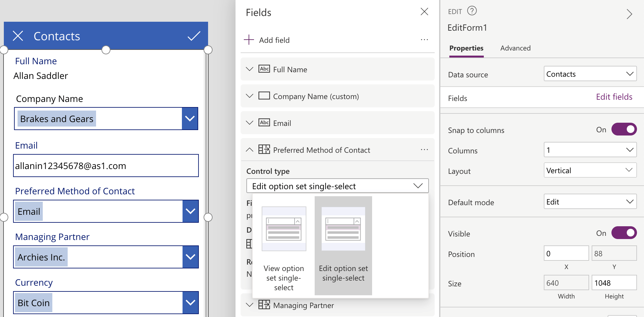
Task: Select the Properties tab
Action: (x=466, y=48)
